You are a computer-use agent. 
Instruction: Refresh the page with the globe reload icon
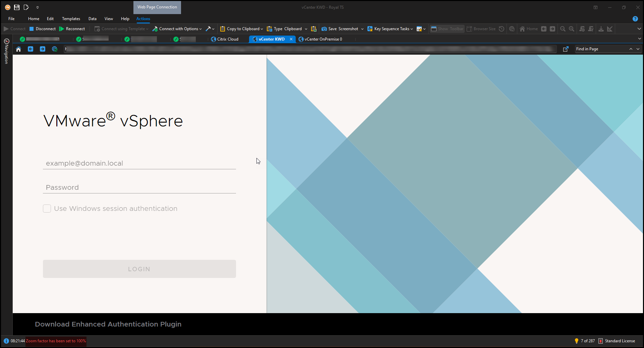[x=55, y=49]
